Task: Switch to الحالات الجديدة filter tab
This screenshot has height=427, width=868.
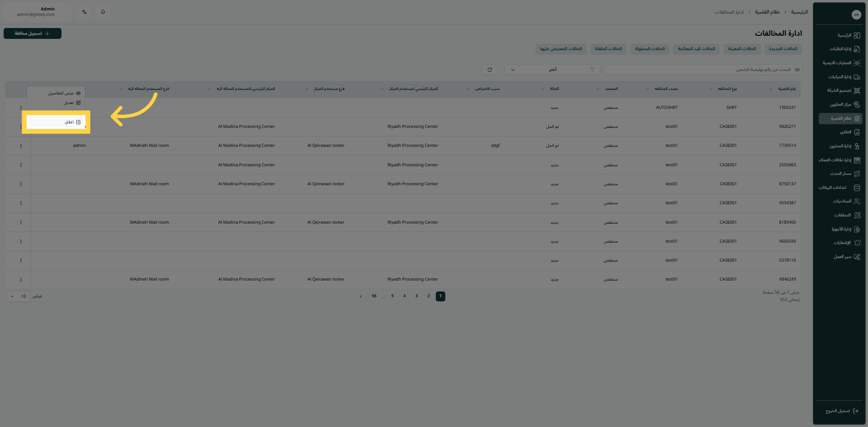Action: tap(783, 49)
